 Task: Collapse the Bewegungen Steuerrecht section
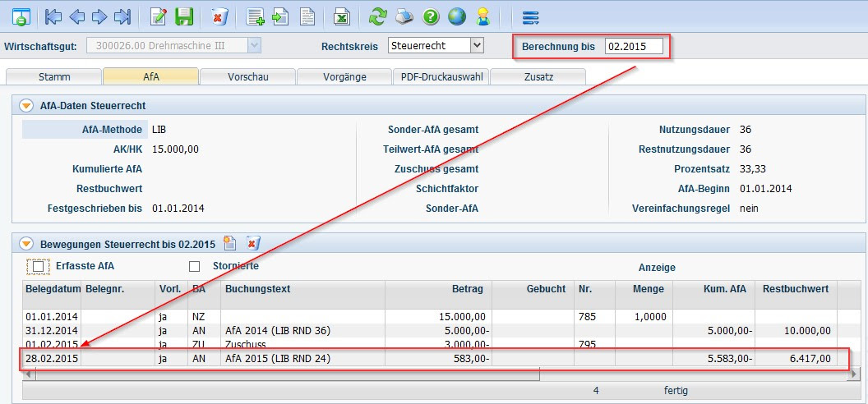(x=25, y=243)
